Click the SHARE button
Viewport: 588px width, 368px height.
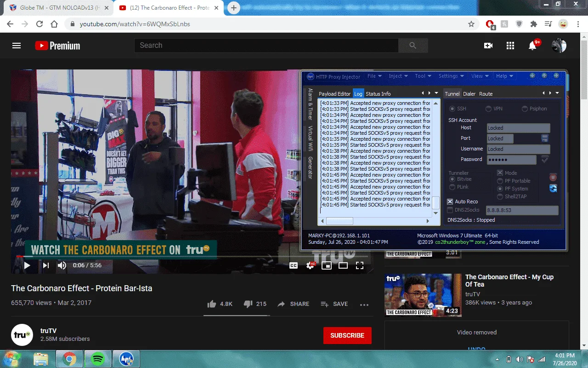pyautogui.click(x=293, y=304)
